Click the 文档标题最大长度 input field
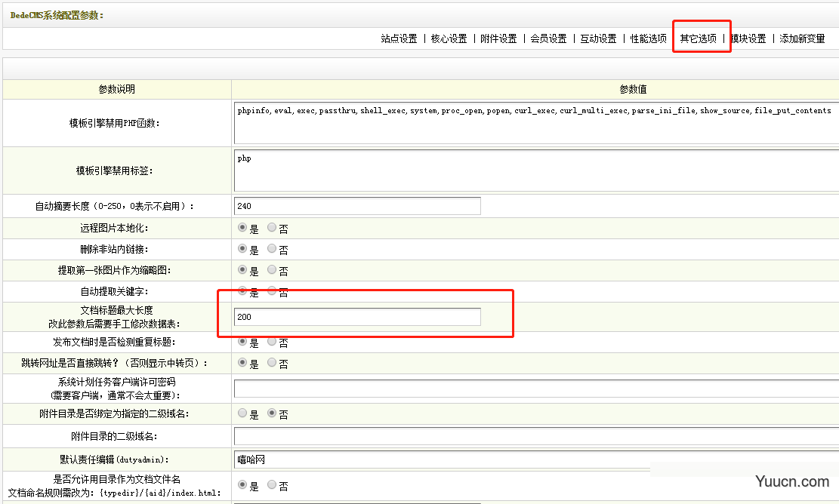 (x=357, y=317)
